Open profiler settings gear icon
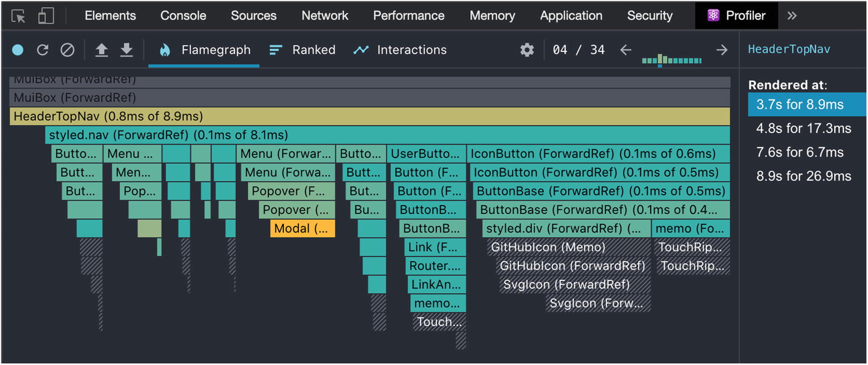 coord(527,50)
